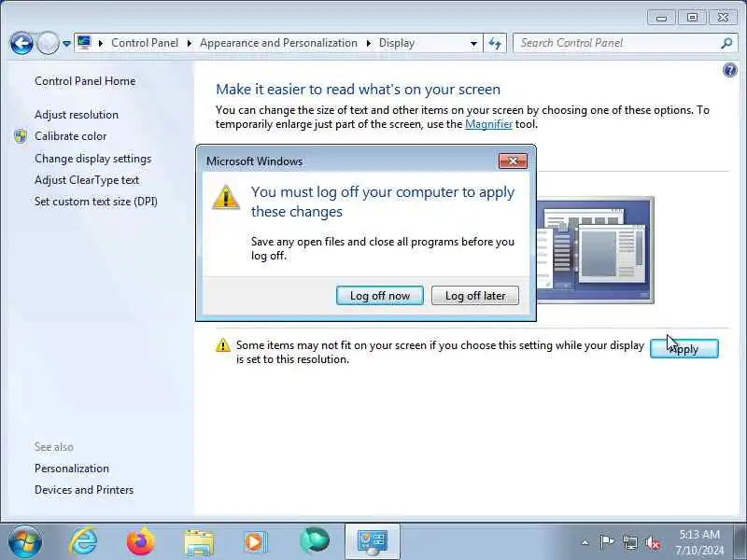Maximize the Control Panel window
Viewport: 747px width, 560px height.
tap(692, 18)
